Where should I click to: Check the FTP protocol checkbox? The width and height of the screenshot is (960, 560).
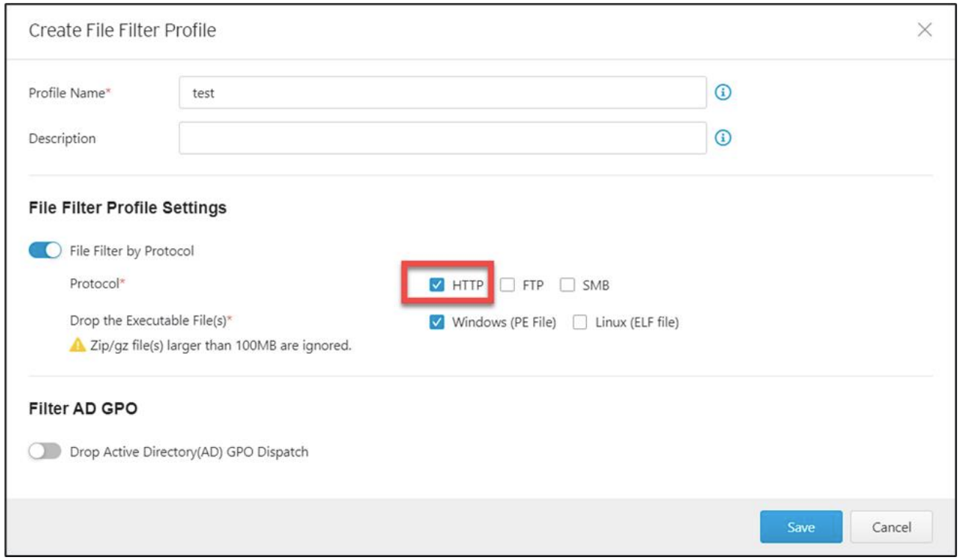point(508,286)
